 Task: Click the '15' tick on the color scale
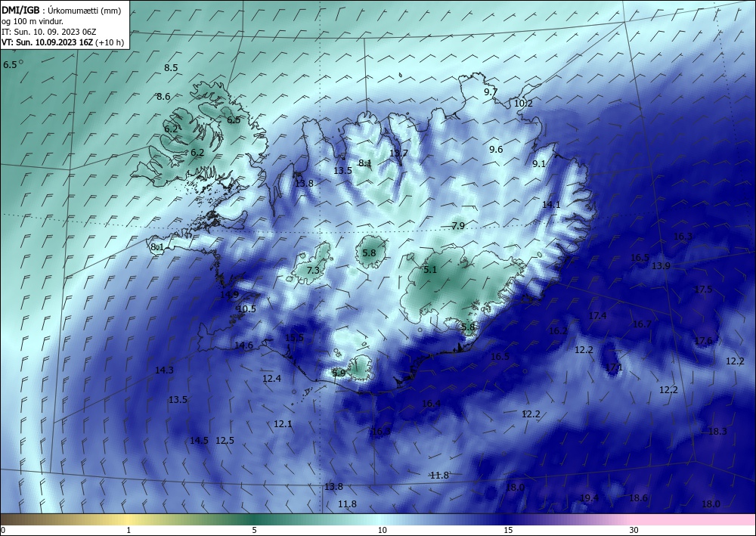point(508,531)
